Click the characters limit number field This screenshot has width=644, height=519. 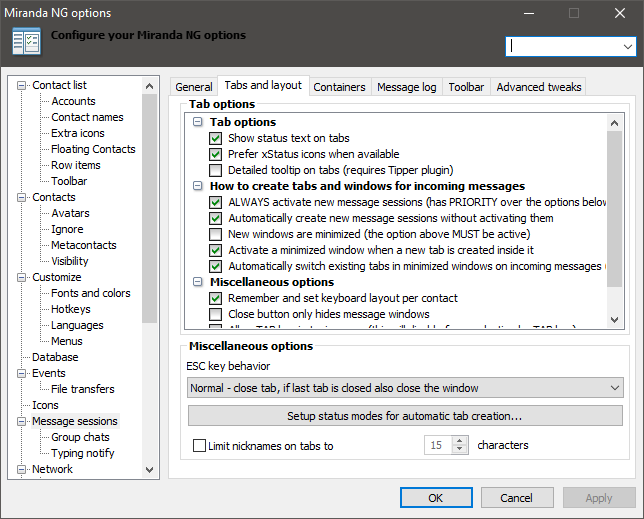pos(438,445)
